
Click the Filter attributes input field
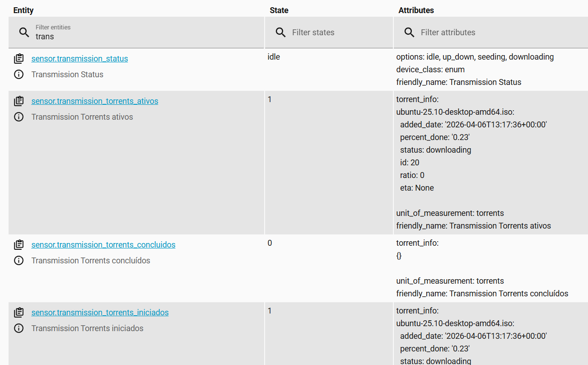click(x=497, y=33)
